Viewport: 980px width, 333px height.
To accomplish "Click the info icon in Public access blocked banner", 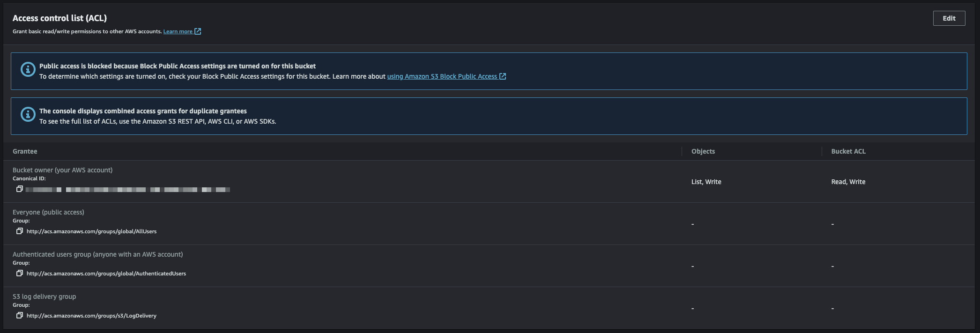I will [x=28, y=69].
